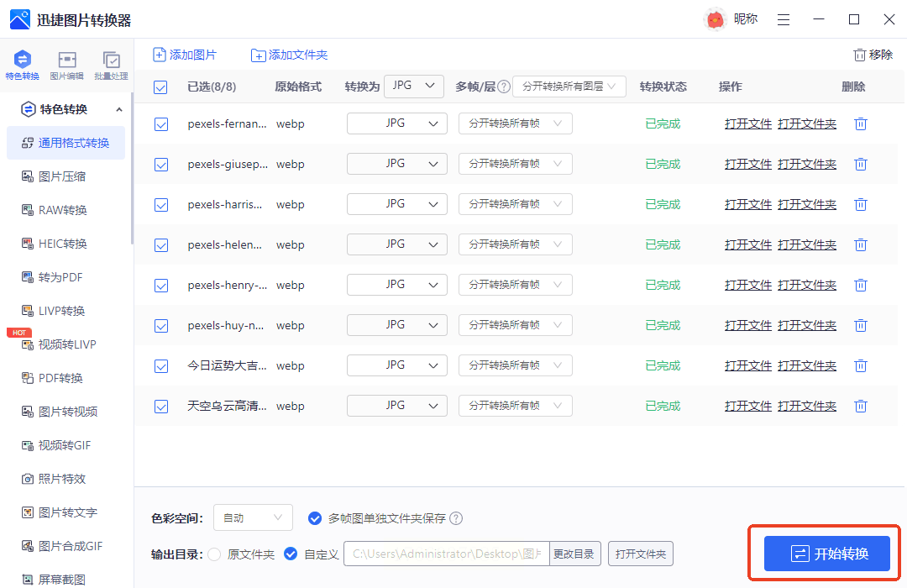Click the 添加图片 plus icon

(x=160, y=55)
